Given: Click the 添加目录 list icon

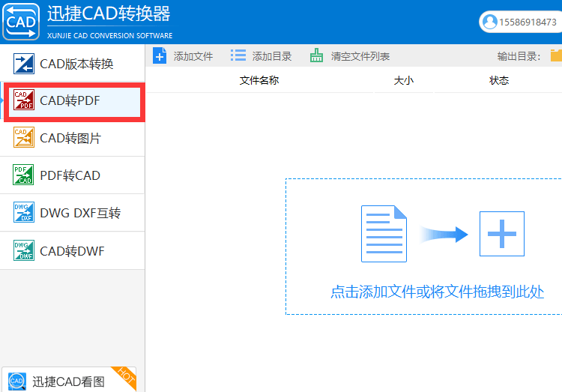Looking at the screenshot, I should [238, 55].
